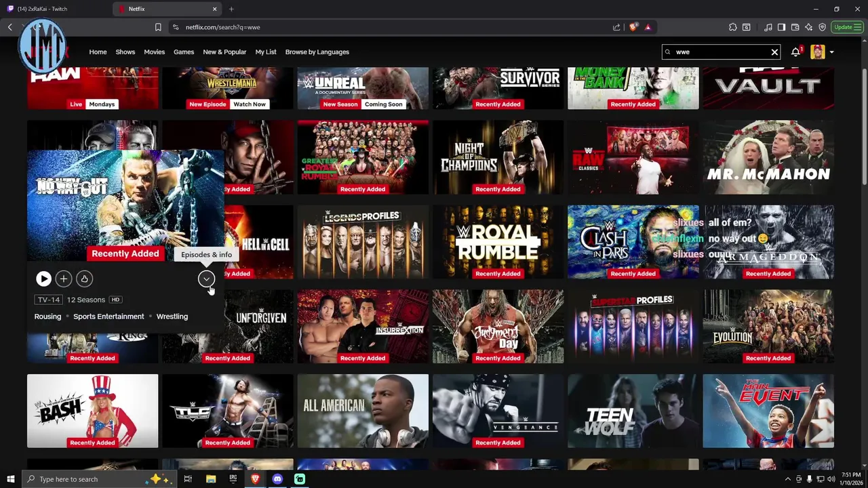Viewport: 868px width, 488px height.
Task: Open the Games section
Action: [x=184, y=52]
